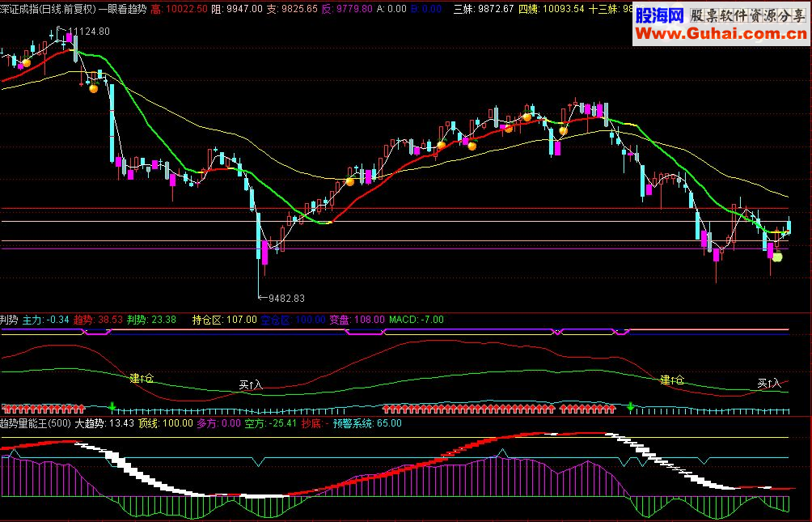The width and height of the screenshot is (812, 522).
Task: Click the green down arrow beneath left 建仓
Action: point(112,406)
